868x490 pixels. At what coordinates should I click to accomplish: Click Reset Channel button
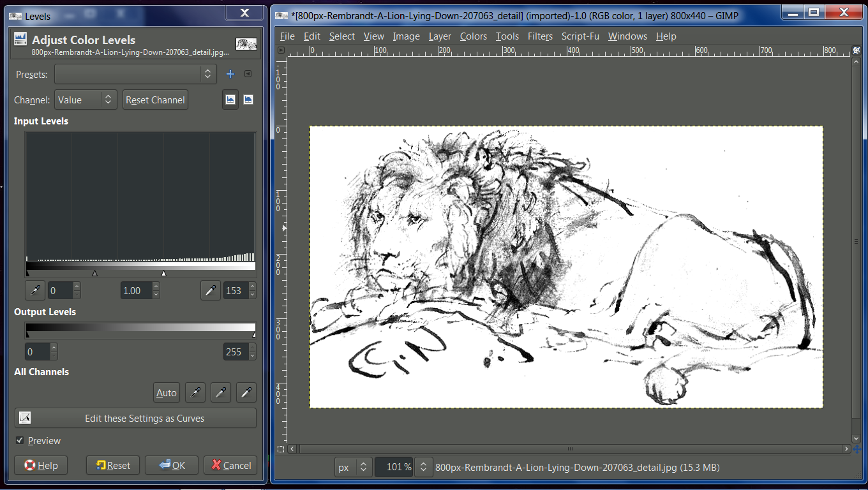coord(155,100)
